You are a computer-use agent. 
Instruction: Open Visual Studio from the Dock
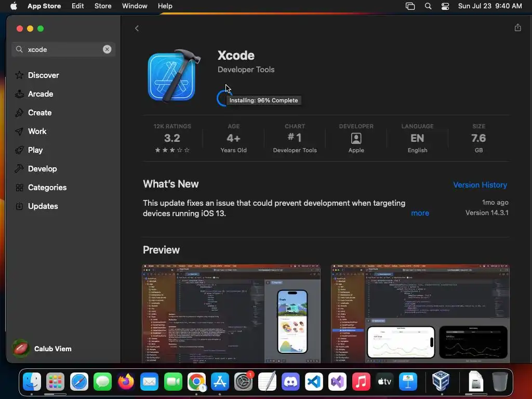pyautogui.click(x=337, y=381)
